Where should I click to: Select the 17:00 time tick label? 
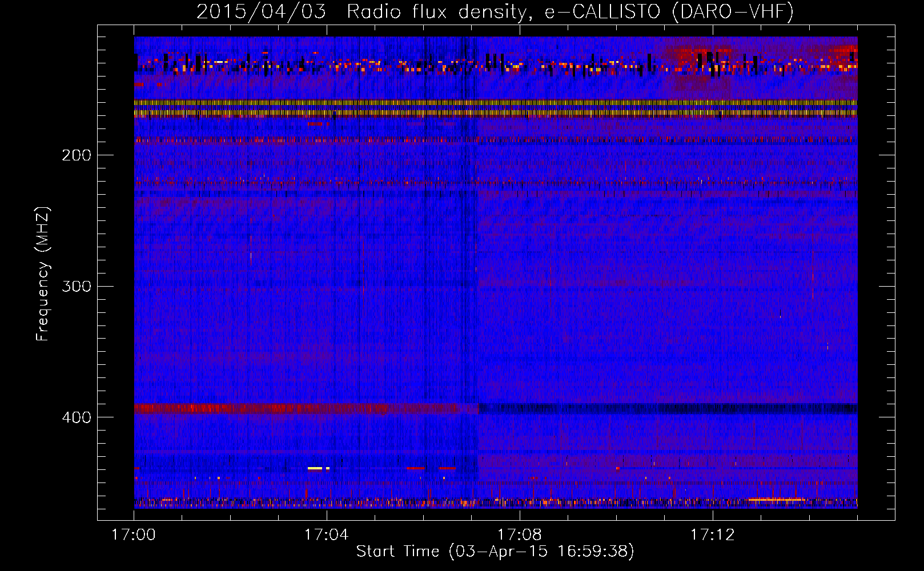pyautogui.click(x=134, y=535)
